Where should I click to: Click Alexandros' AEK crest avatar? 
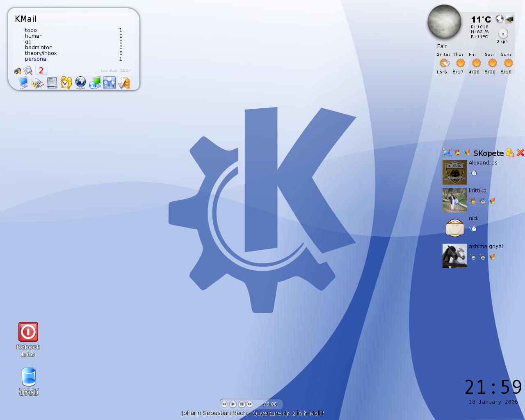pyautogui.click(x=454, y=172)
